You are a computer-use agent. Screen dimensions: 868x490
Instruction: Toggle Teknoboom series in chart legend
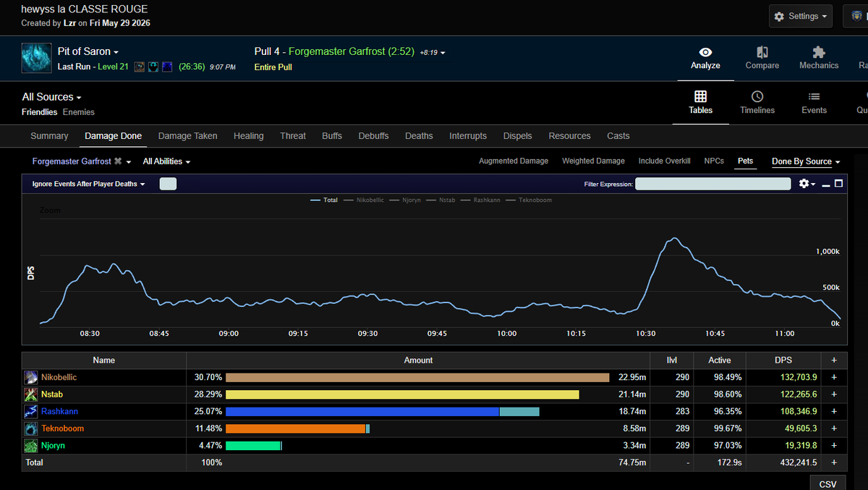click(x=529, y=200)
